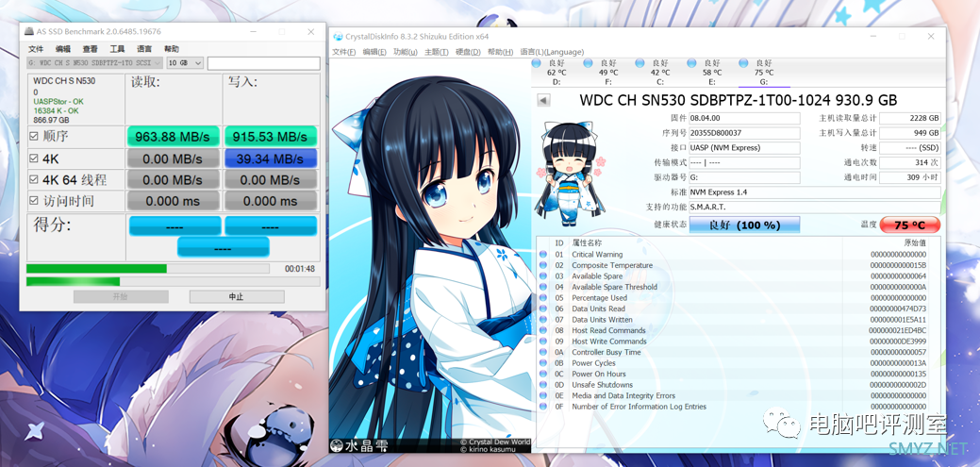Click the 963.88 MB/s sequential read result
This screenshot has height=467, width=980.
[x=174, y=137]
